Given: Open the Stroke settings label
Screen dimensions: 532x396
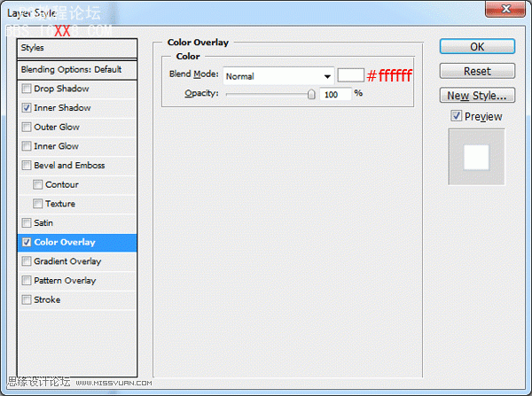Looking at the screenshot, I should click(47, 299).
